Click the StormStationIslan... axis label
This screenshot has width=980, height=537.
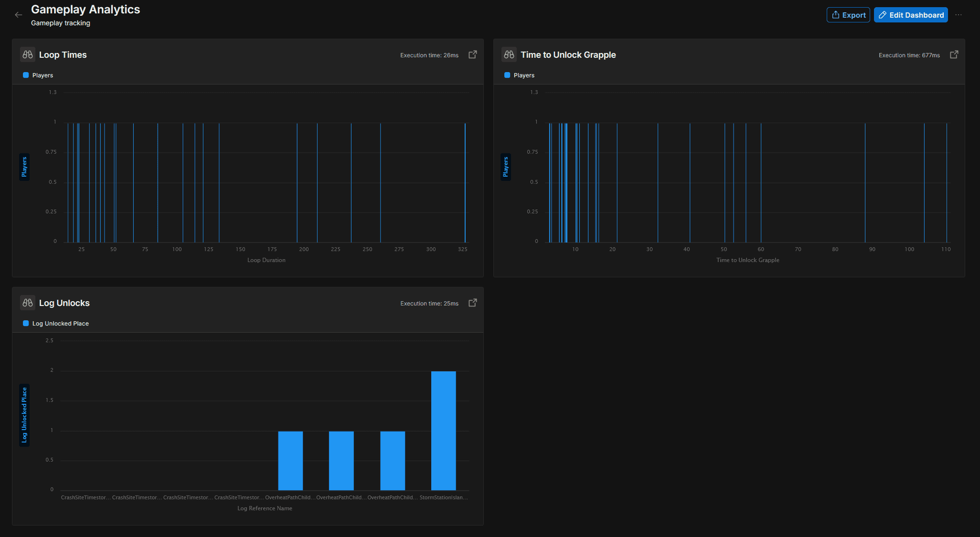coord(444,497)
